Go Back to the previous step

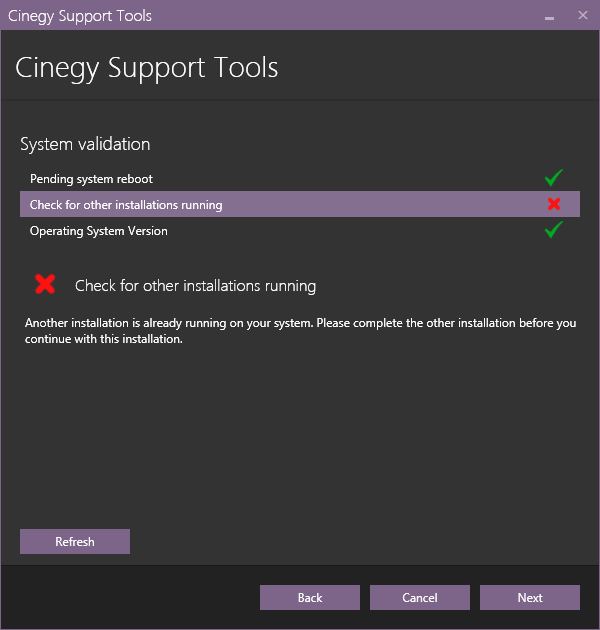tap(310, 597)
